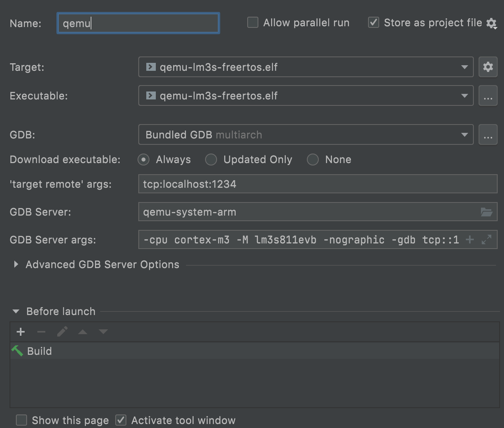Click the 'target remote' args field
Screen dimensions: 504x428
(x=318, y=184)
